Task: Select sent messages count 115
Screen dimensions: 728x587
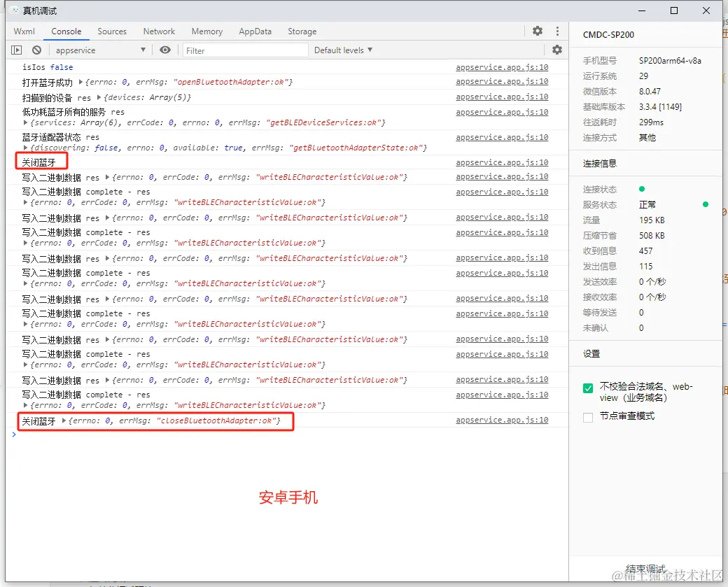Action: pos(646,267)
